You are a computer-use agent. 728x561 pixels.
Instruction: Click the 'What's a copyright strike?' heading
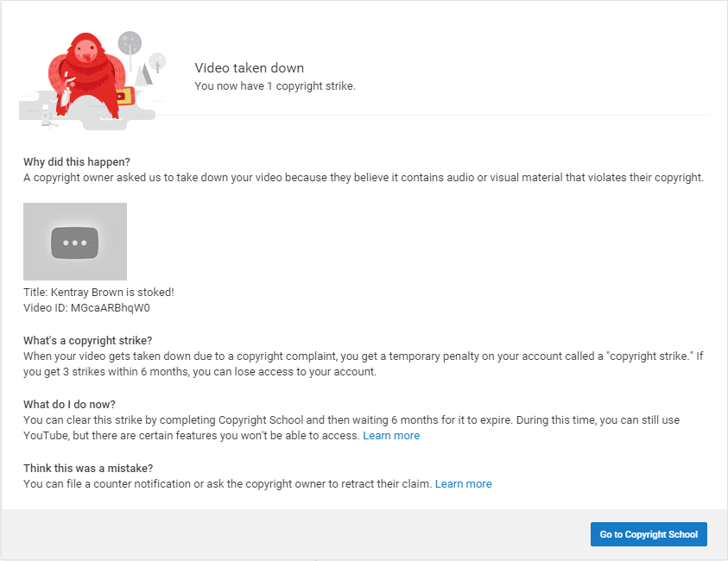click(x=88, y=341)
